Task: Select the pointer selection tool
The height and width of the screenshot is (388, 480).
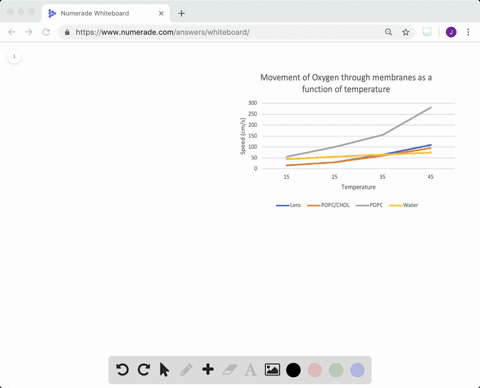Action: coord(164,370)
